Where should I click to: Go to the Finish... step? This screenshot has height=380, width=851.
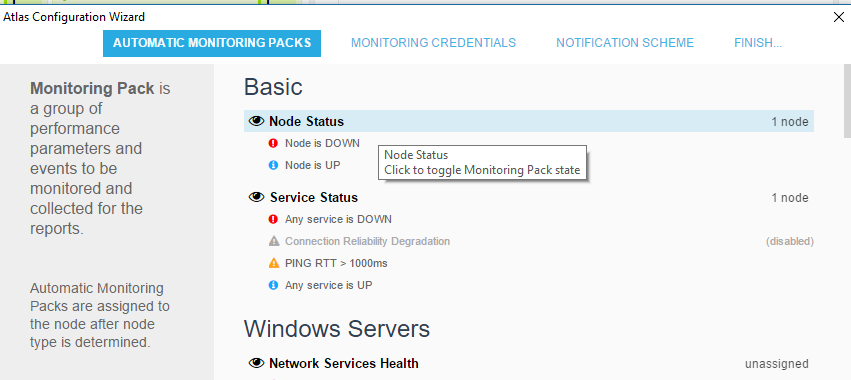click(x=758, y=43)
